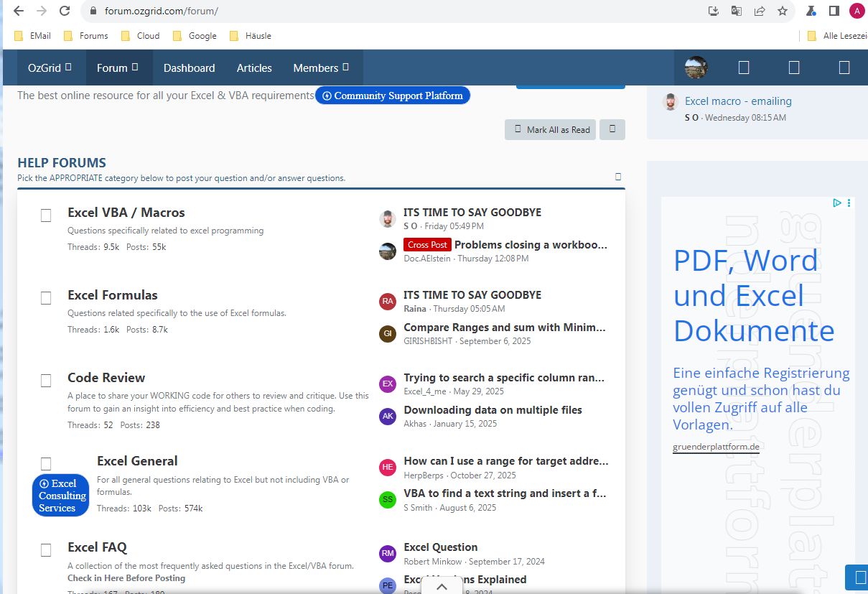The width and height of the screenshot is (868, 594).
Task: Click the Excel General forum status icon
Action: (x=46, y=464)
